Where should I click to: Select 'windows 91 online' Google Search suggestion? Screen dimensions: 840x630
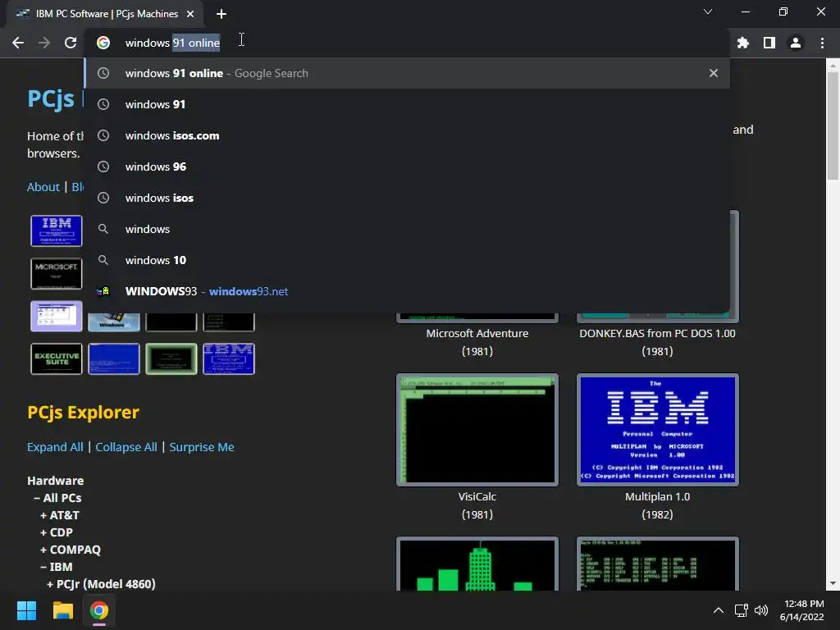click(407, 73)
